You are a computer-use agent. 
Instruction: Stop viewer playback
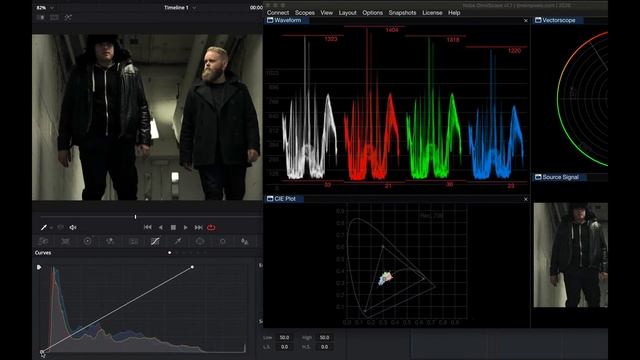click(173, 227)
